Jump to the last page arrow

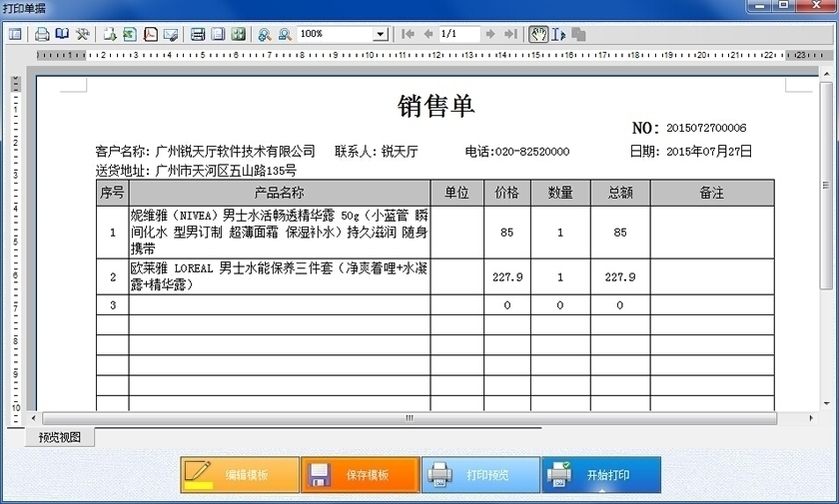[510, 34]
